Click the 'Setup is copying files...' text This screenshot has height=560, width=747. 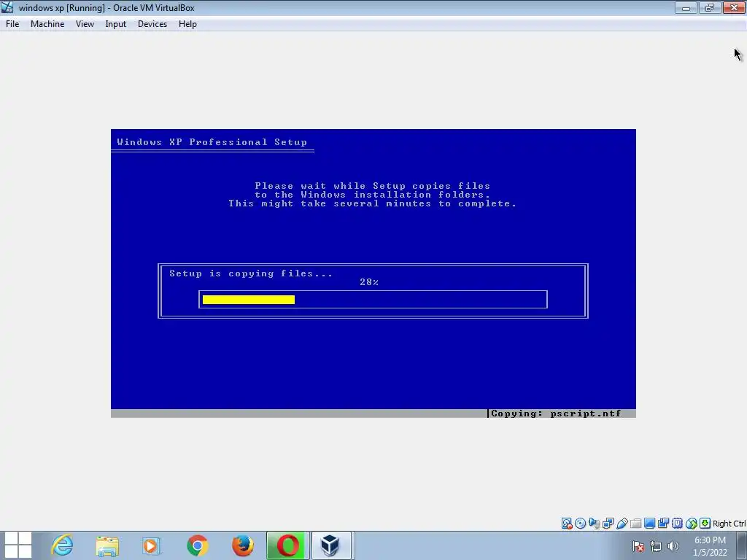click(x=251, y=273)
